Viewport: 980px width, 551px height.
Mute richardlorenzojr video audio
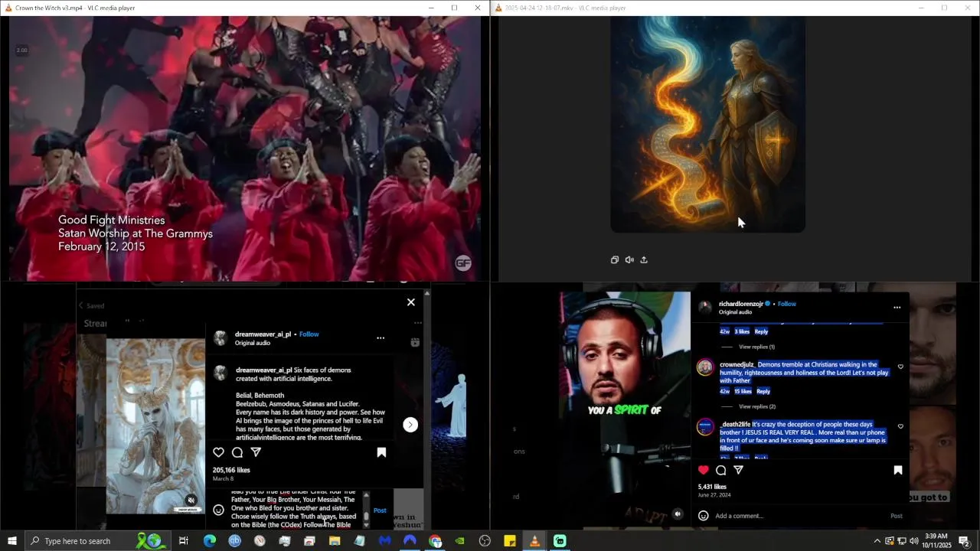click(678, 514)
